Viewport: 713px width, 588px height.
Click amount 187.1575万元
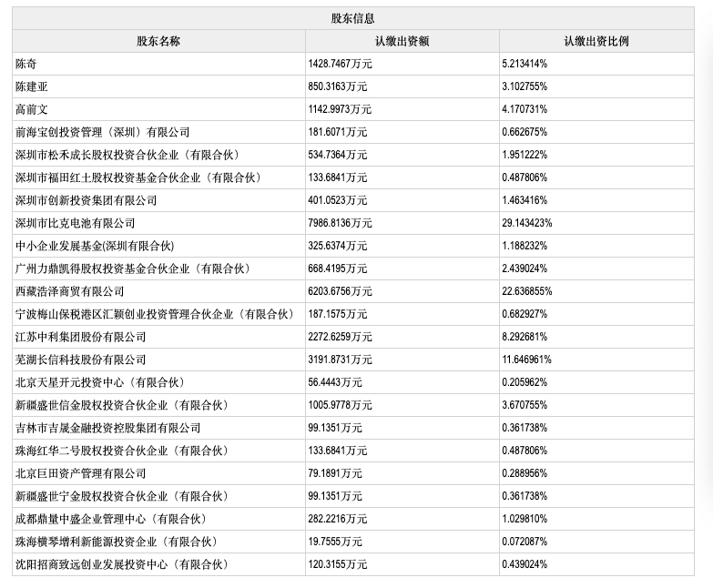(338, 314)
